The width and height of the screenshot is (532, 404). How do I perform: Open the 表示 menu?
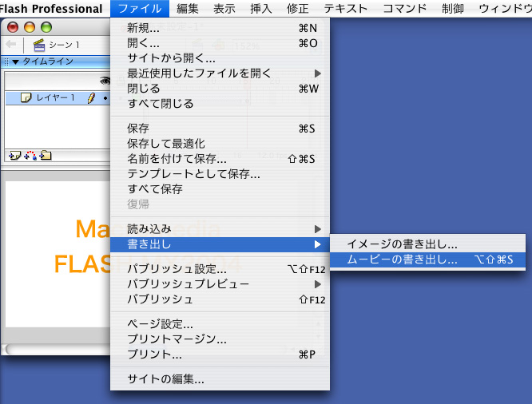tap(224, 9)
